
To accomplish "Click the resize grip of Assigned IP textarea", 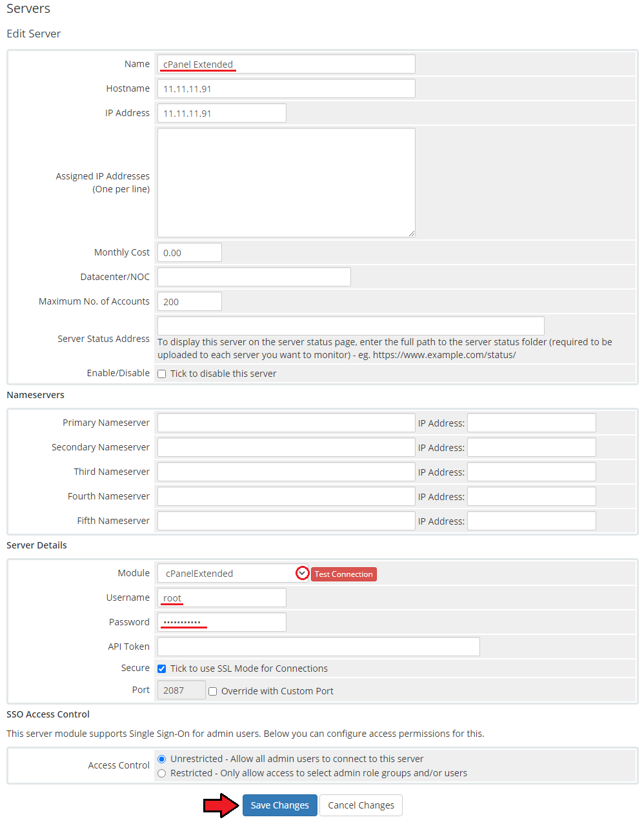I will click(x=411, y=233).
